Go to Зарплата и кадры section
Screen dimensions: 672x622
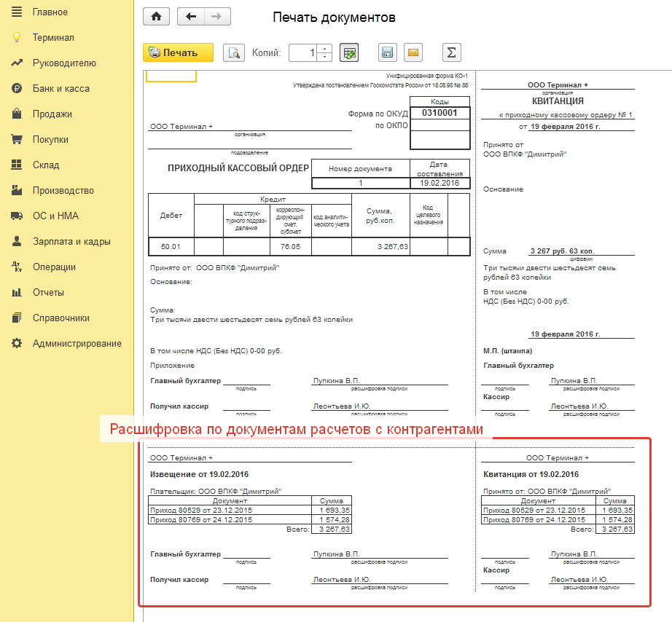(71, 242)
